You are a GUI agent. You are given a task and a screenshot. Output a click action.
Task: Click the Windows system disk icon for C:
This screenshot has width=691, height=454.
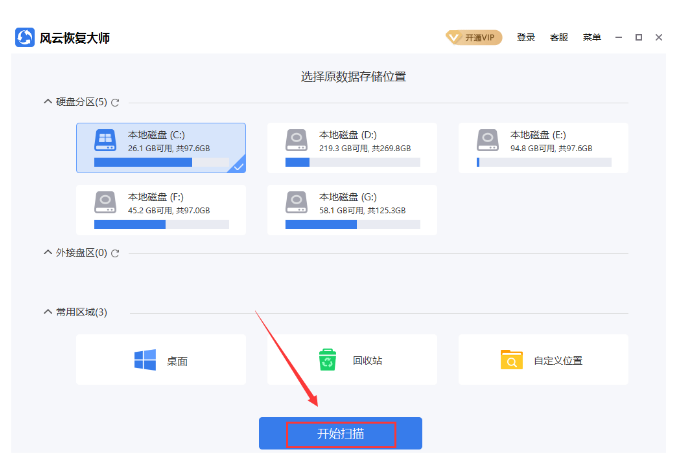[105, 140]
